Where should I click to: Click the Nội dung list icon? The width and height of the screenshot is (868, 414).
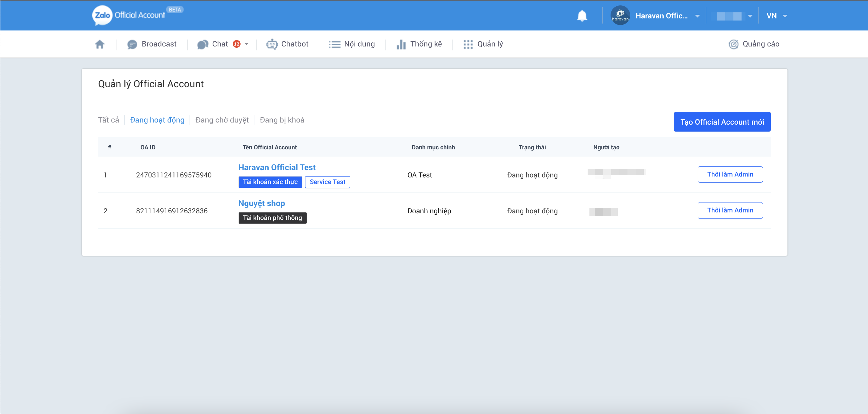coord(335,44)
